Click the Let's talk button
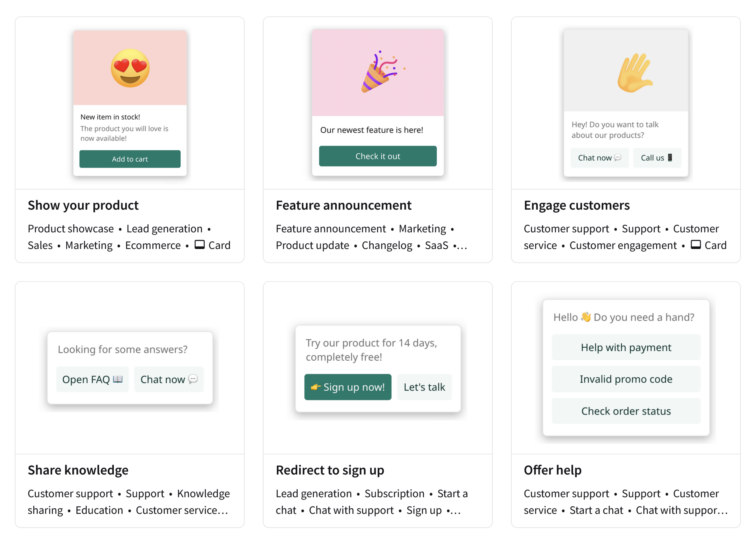Screen dimensions: 756x543 (424, 387)
